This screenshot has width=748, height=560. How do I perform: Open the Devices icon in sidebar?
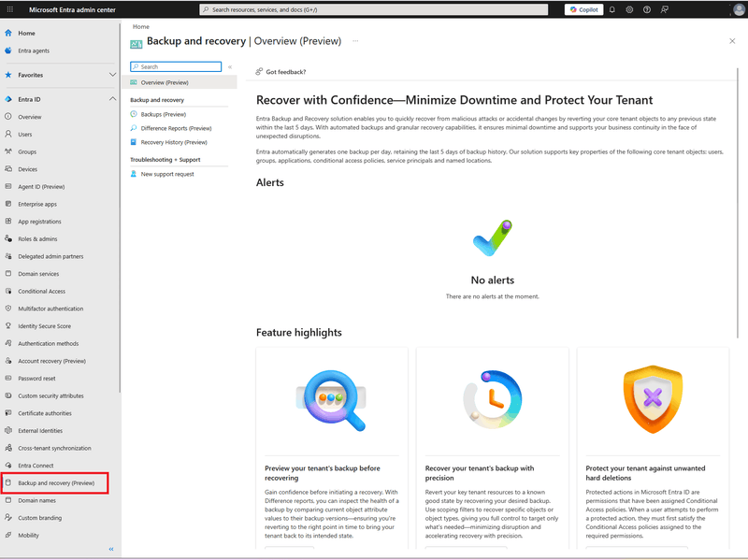(8, 169)
